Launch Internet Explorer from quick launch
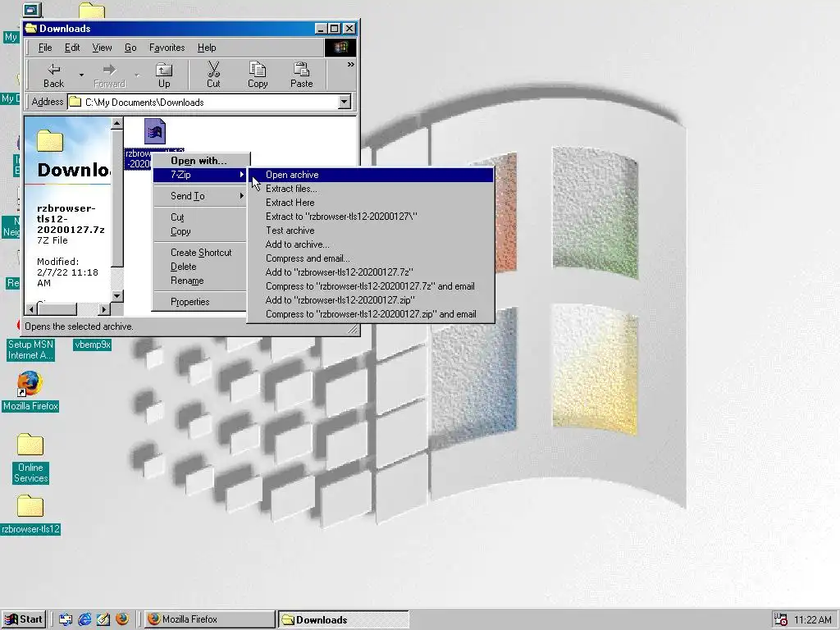The width and height of the screenshot is (840, 630). [x=84, y=619]
